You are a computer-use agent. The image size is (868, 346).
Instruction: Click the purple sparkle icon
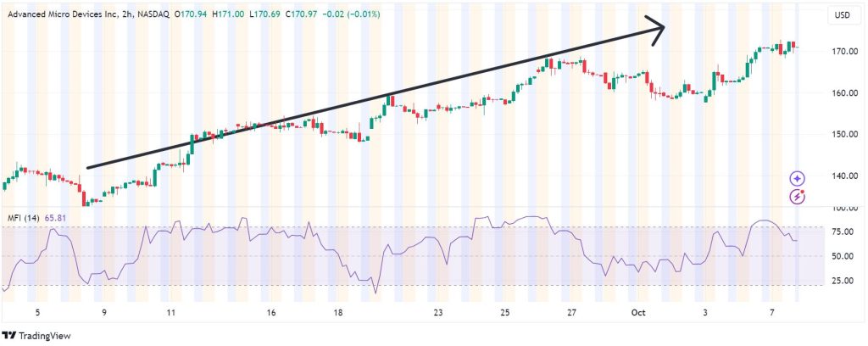pos(797,178)
